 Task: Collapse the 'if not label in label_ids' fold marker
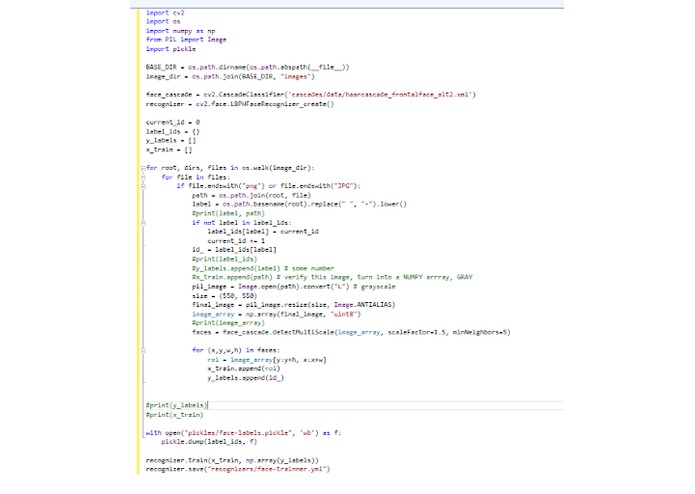(143, 223)
